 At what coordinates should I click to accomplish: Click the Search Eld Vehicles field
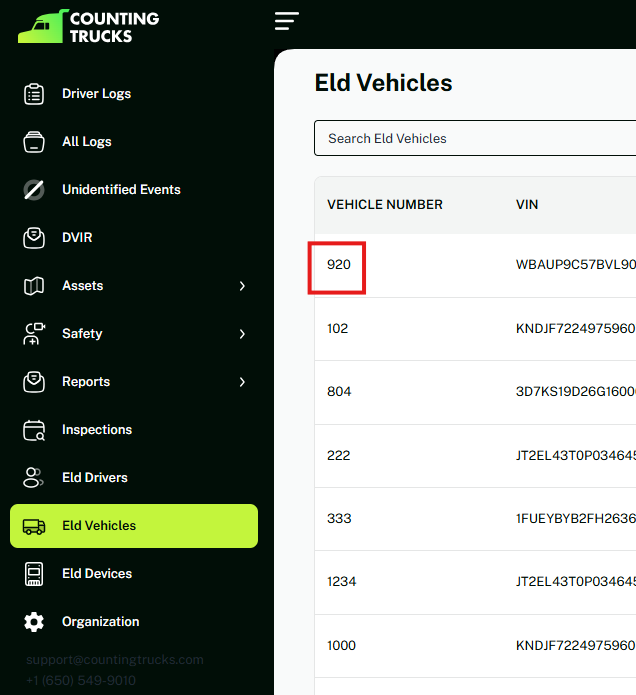tap(474, 139)
